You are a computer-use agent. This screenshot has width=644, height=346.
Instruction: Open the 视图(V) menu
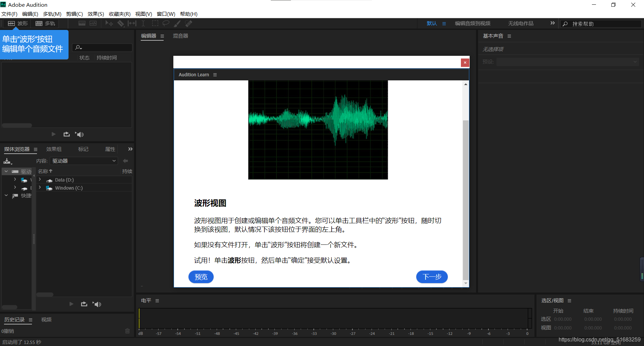coord(144,14)
